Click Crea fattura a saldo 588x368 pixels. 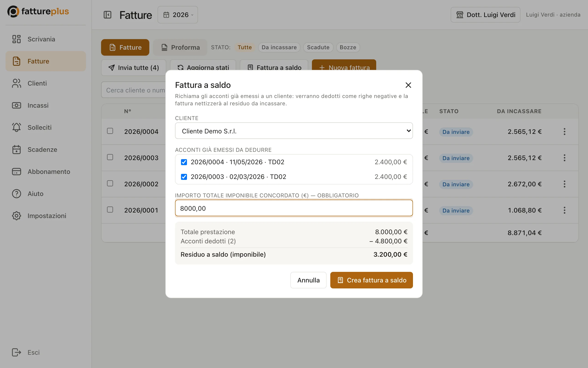371,280
